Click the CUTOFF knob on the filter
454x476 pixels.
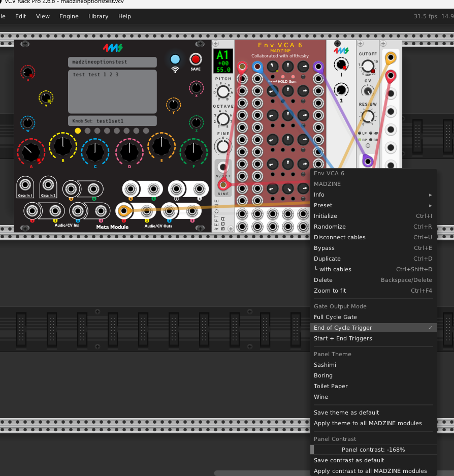click(368, 66)
